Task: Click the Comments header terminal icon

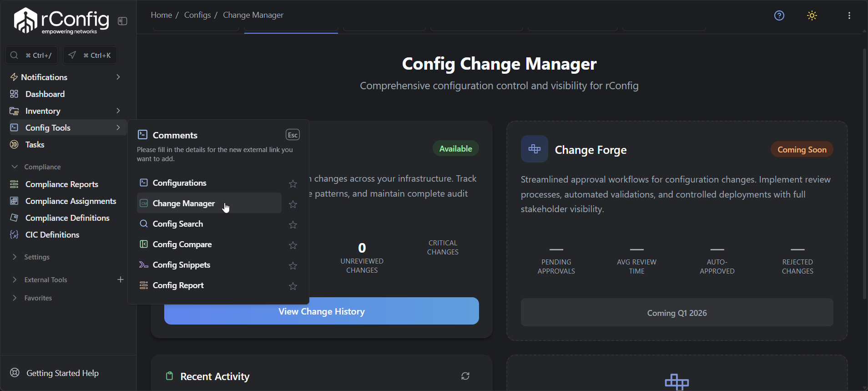Action: coord(142,134)
